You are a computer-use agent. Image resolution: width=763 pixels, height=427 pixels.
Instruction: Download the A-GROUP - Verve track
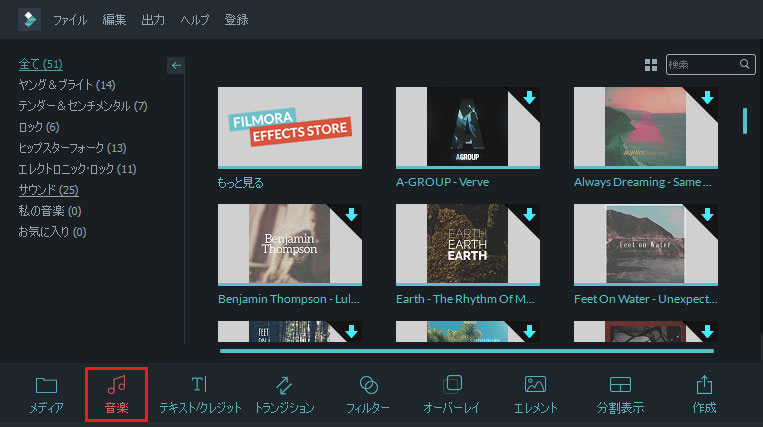click(529, 98)
